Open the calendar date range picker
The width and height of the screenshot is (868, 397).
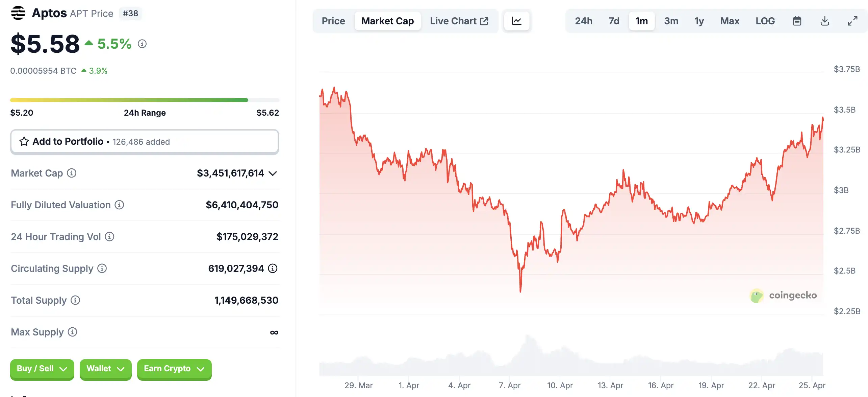pyautogui.click(x=797, y=21)
